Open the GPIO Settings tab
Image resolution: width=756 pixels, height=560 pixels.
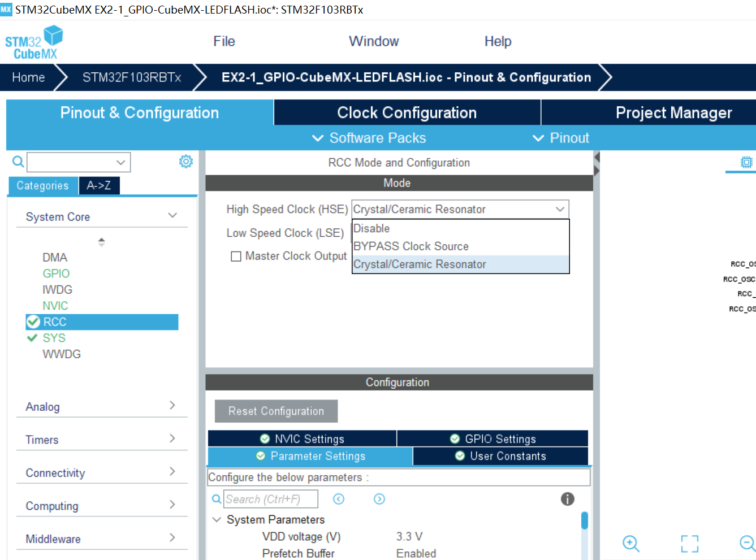(x=493, y=439)
